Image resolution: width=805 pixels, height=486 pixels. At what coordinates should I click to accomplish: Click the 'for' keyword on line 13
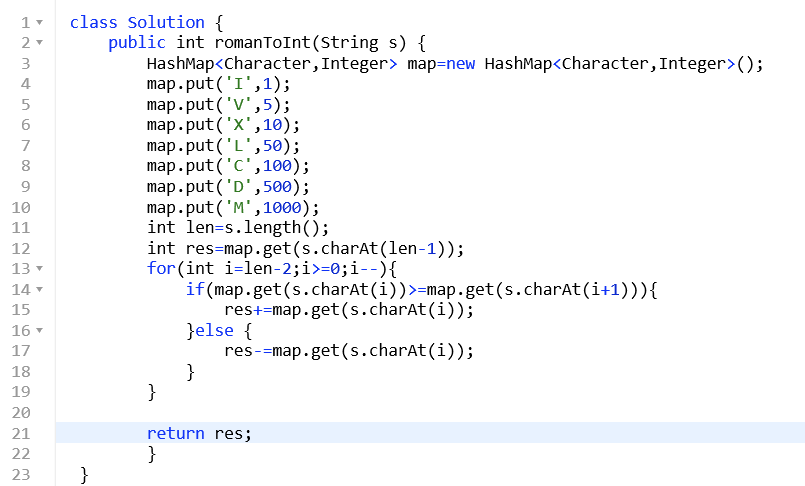click(161, 268)
